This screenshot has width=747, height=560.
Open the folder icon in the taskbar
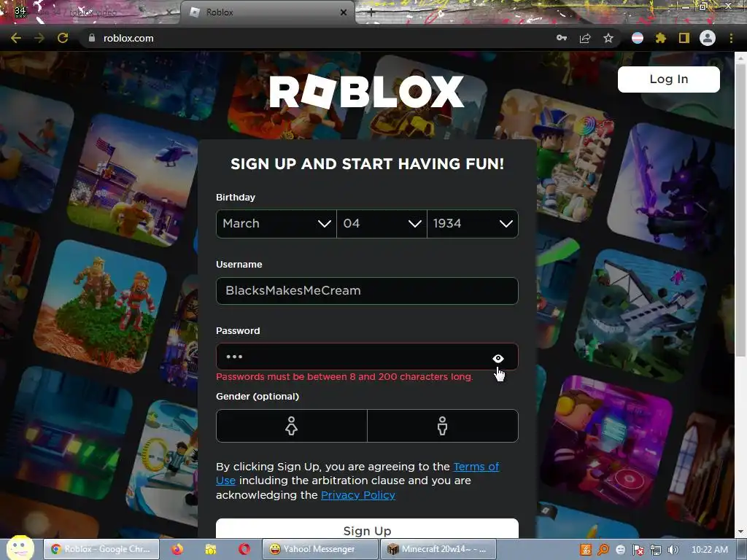tap(210, 549)
